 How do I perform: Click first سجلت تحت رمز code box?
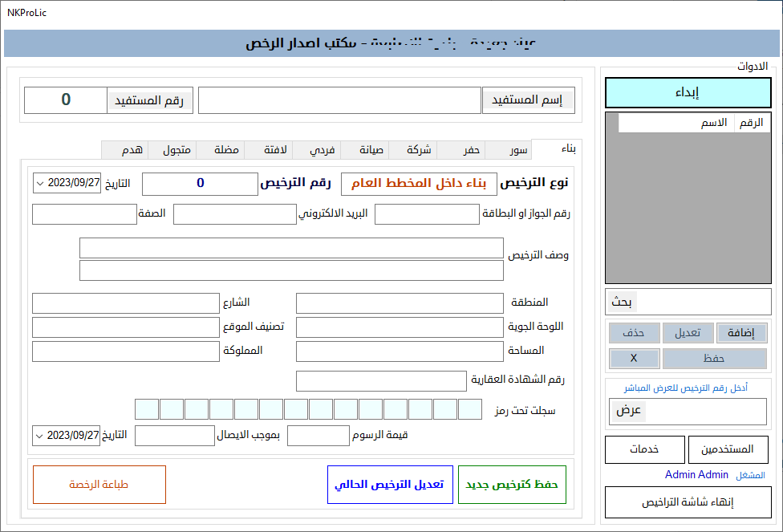pyautogui.click(x=470, y=409)
